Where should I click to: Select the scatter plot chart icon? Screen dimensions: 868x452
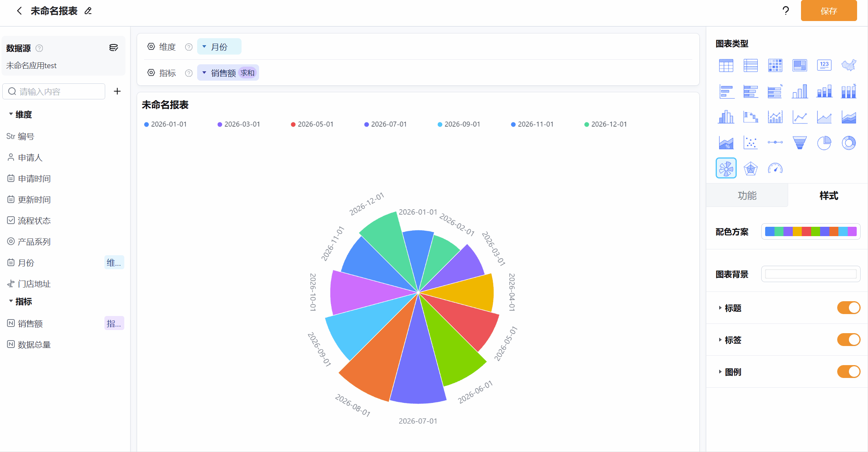[750, 143]
